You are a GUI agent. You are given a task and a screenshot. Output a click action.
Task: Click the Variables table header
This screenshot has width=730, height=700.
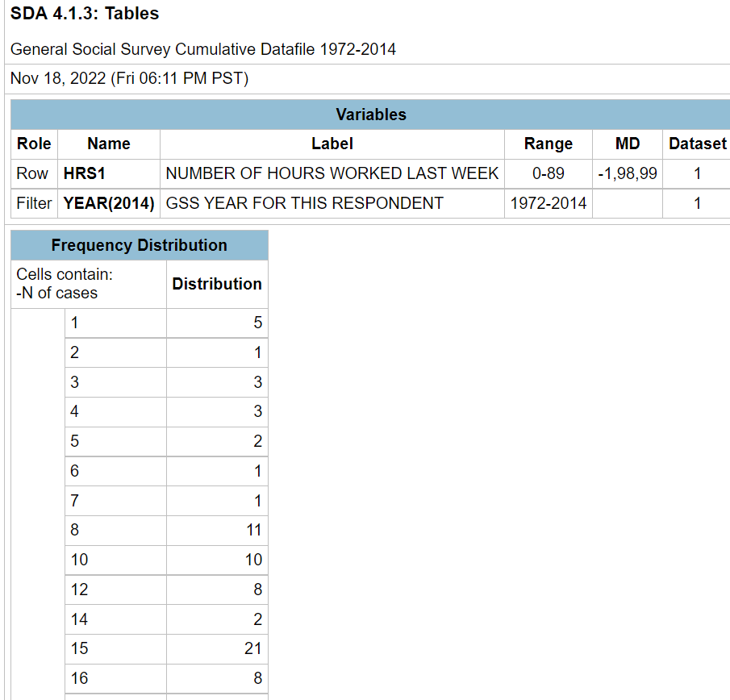click(x=371, y=115)
